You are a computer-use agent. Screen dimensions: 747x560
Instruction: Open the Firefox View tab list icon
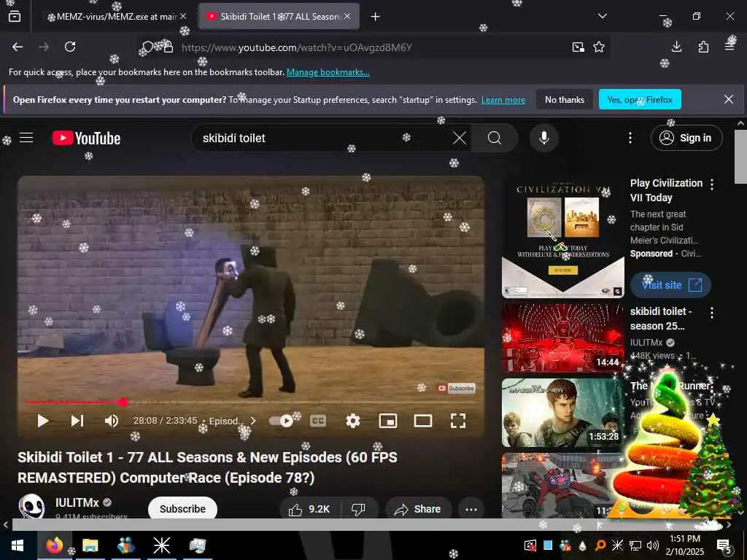(15, 17)
